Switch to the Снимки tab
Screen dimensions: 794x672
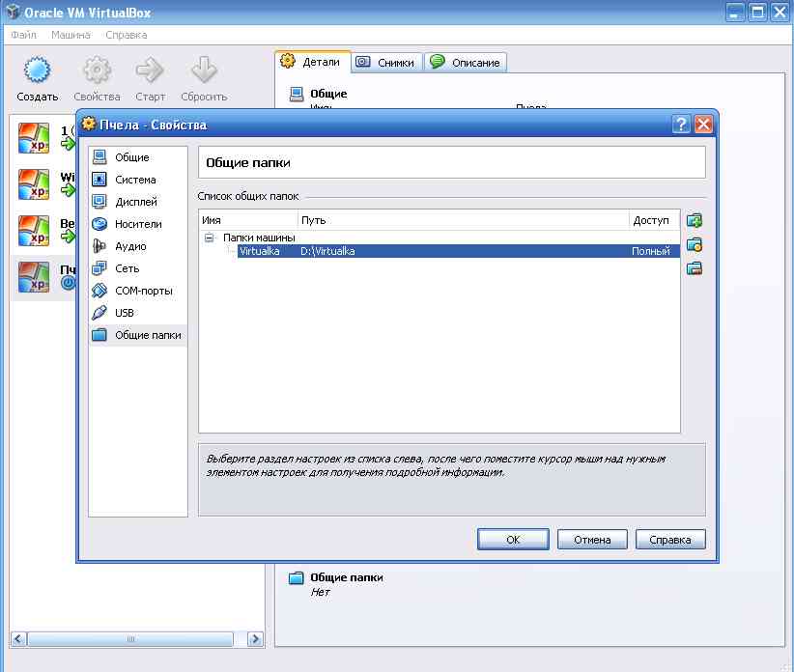pos(386,62)
